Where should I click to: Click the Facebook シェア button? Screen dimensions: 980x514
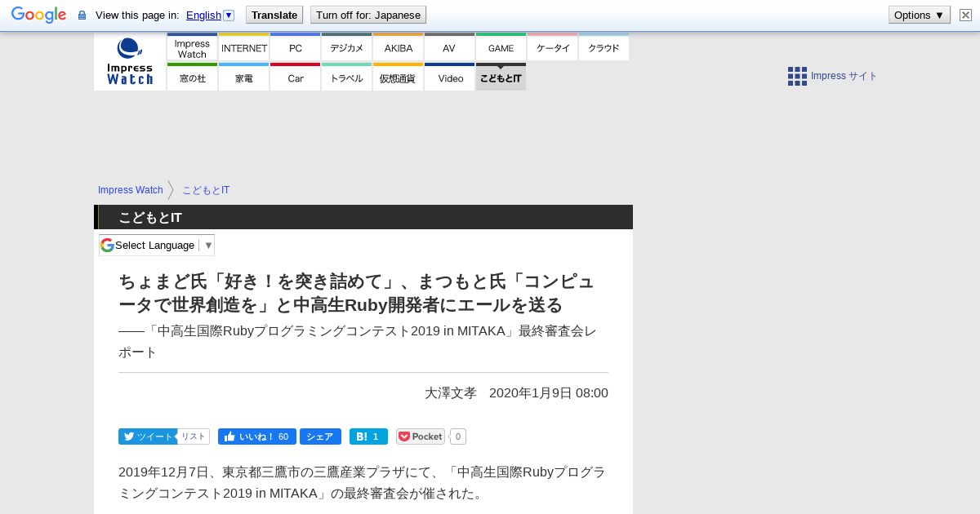pos(320,436)
